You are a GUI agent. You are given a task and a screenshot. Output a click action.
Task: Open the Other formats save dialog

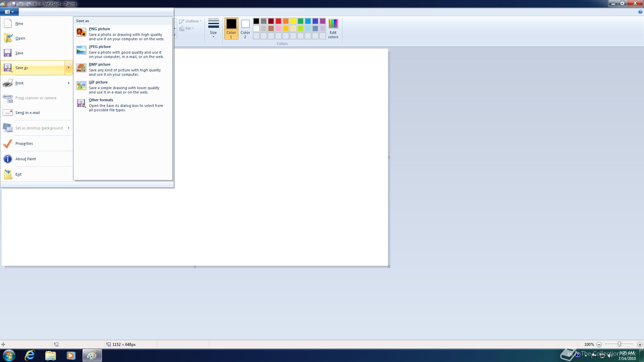coord(101,100)
